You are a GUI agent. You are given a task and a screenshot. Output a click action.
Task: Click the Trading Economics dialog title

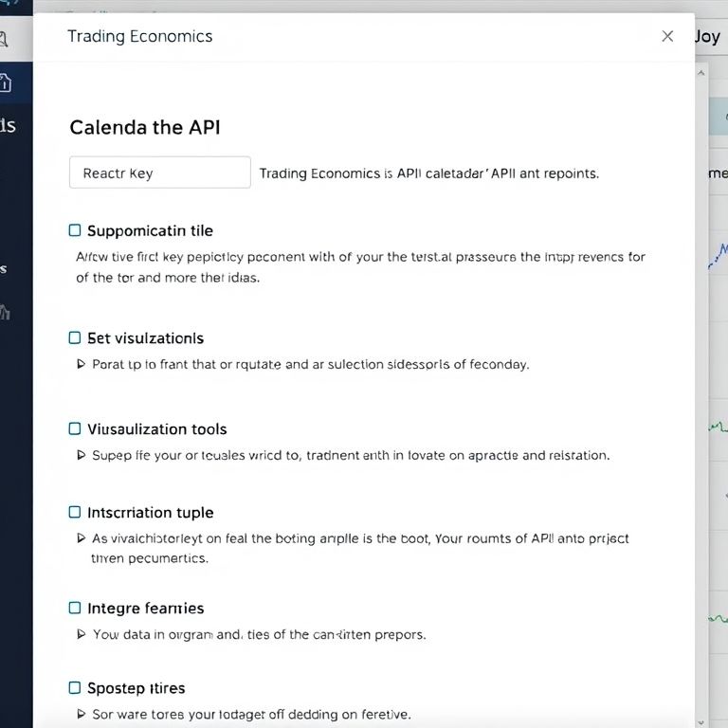point(139,36)
